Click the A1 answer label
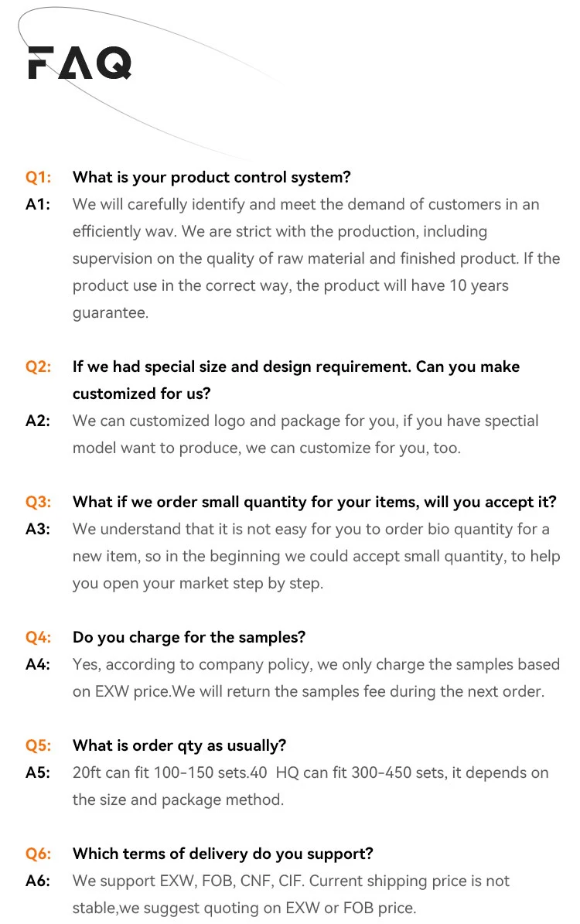580x924 pixels. pyautogui.click(x=39, y=205)
